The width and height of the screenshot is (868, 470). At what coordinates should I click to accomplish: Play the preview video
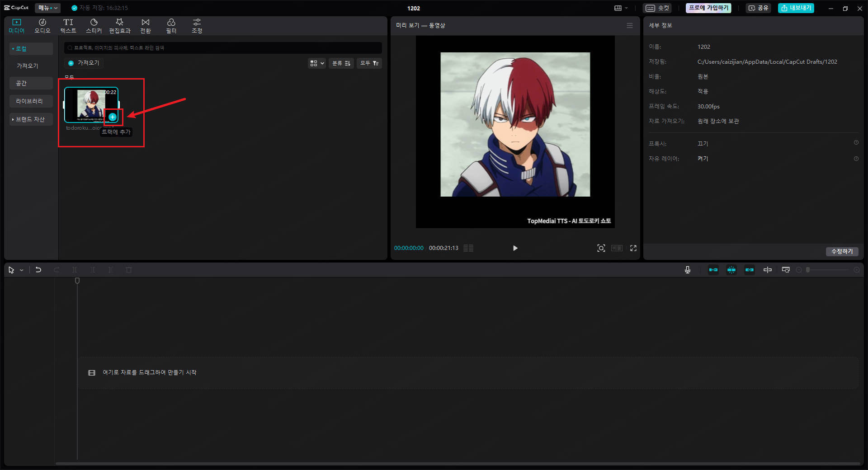[x=515, y=248]
